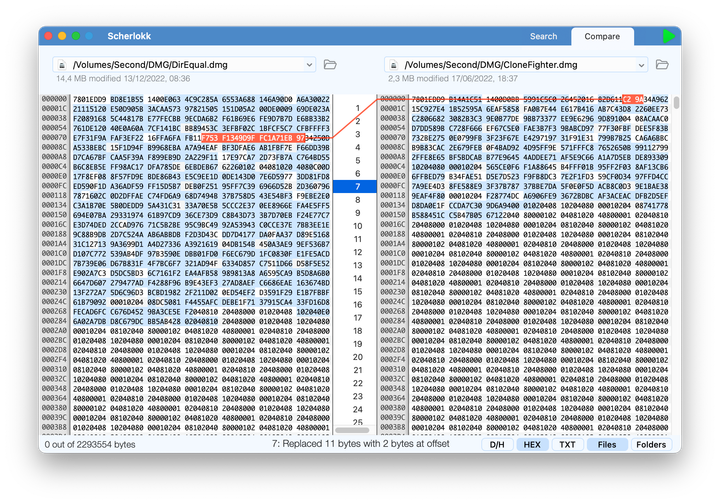Click right pane offset 000348

(x=393, y=388)
